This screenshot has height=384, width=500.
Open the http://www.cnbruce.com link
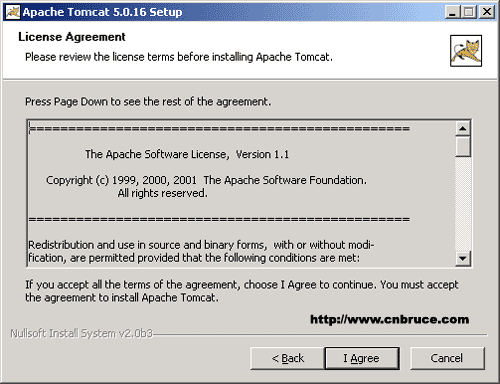pos(390,320)
